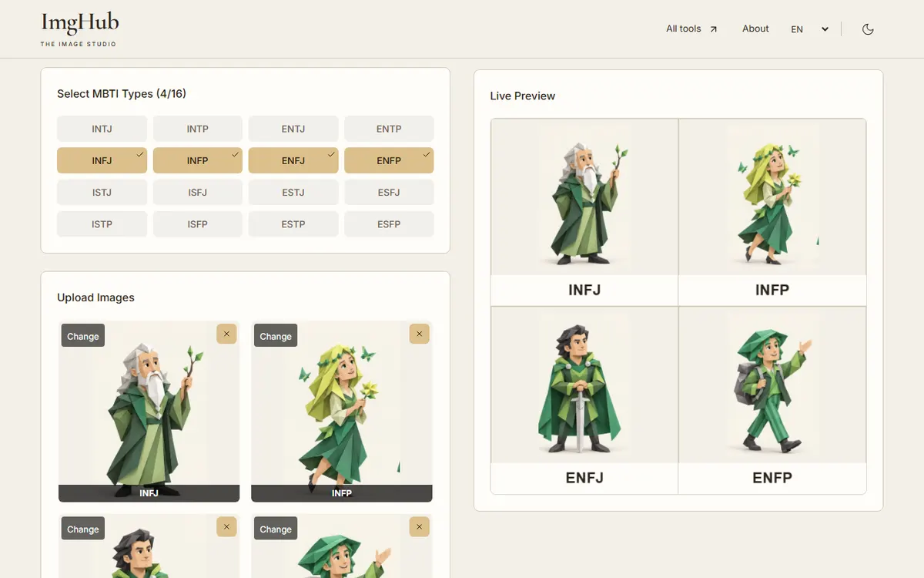The image size is (924, 578).
Task: Click the Select MBTI Types (4/16) heading
Action: [x=122, y=94]
